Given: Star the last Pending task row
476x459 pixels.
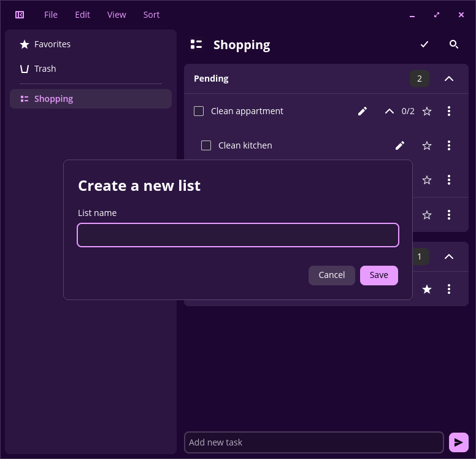Looking at the screenshot, I should (427, 215).
